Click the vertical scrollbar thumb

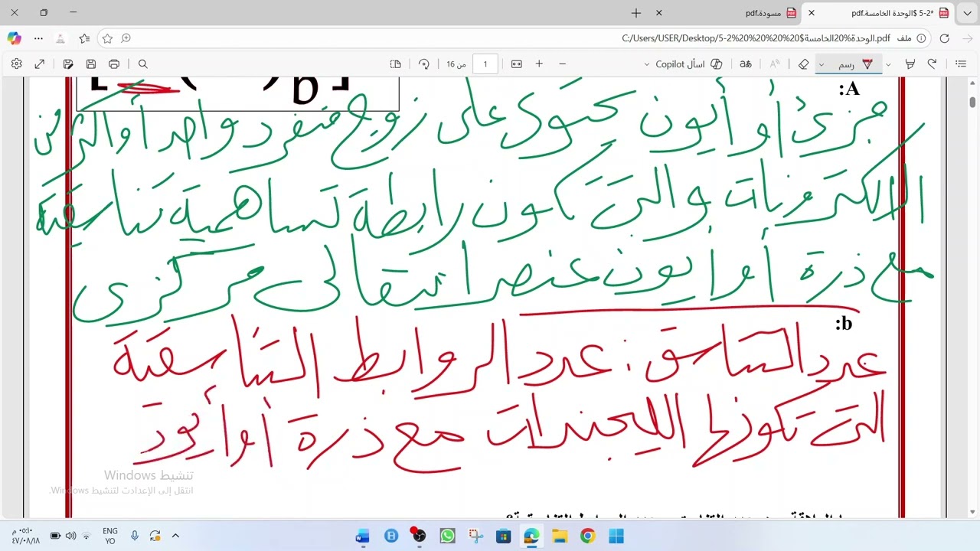tap(972, 102)
